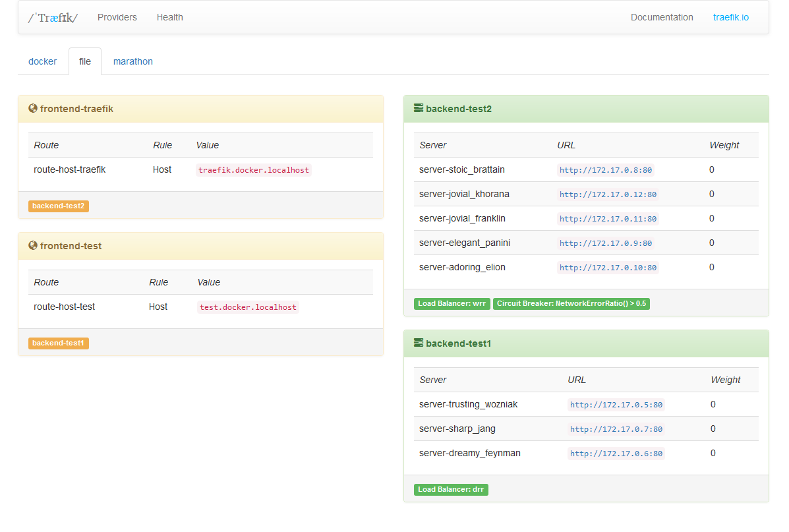The height and width of the screenshot is (532, 789).
Task: Click the globe icon beside frontend-test
Action: [32, 245]
